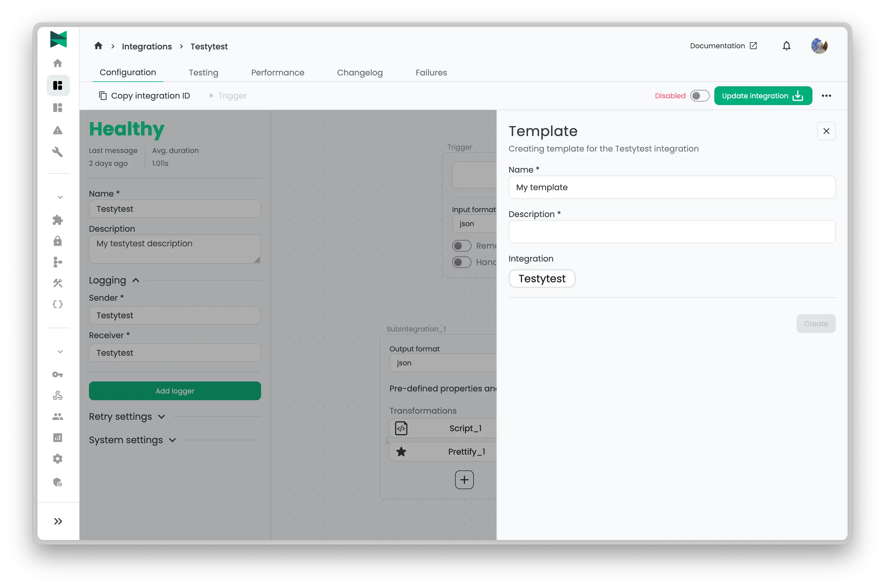Open the Home icon in sidebar
Screen dimensions: 885x588
(58, 63)
